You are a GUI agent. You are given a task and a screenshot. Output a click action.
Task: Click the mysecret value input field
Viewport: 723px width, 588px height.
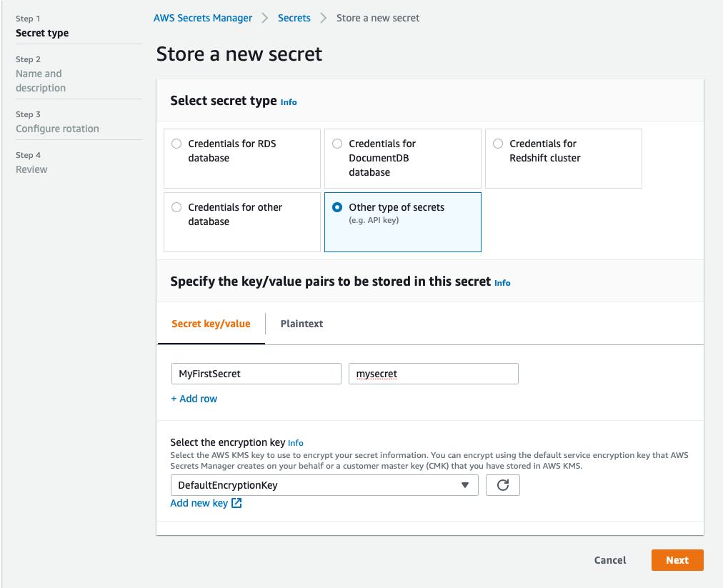[x=434, y=374]
